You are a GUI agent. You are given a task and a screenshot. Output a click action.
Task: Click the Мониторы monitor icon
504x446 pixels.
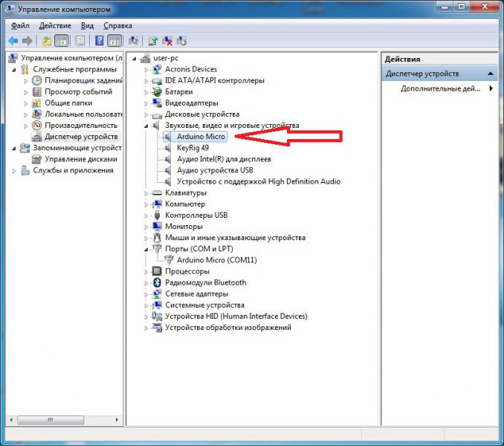tap(157, 227)
